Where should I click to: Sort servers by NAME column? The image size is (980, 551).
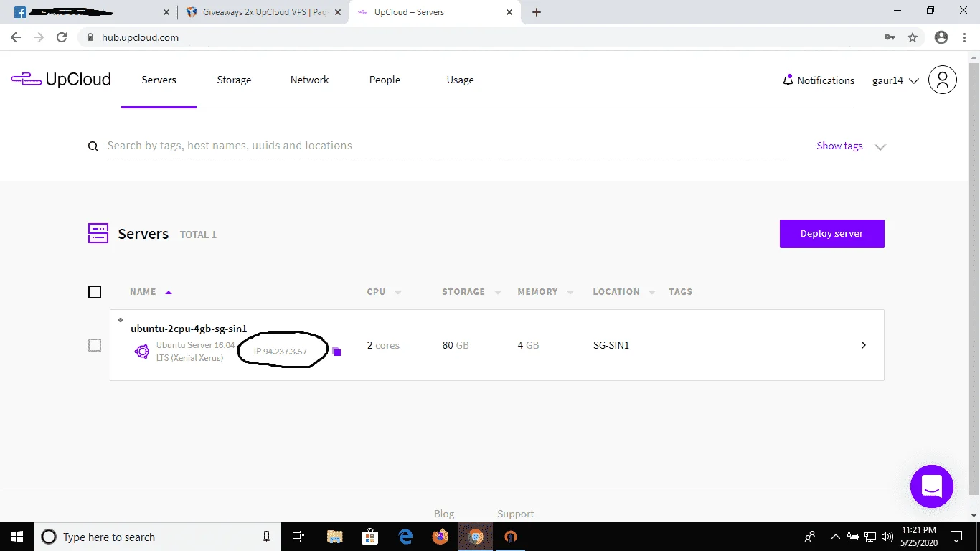[151, 292]
